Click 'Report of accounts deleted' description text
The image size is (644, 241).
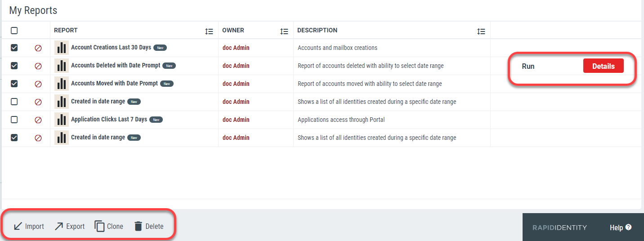tap(371, 66)
